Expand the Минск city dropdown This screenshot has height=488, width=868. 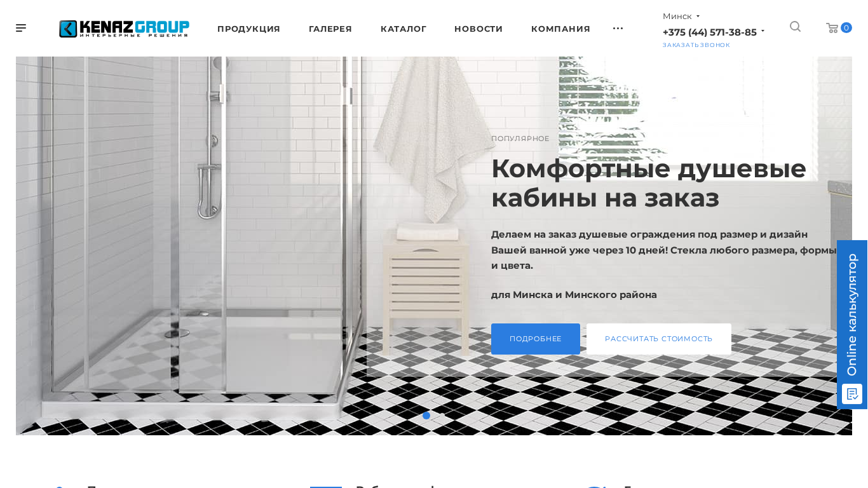pyautogui.click(x=681, y=16)
